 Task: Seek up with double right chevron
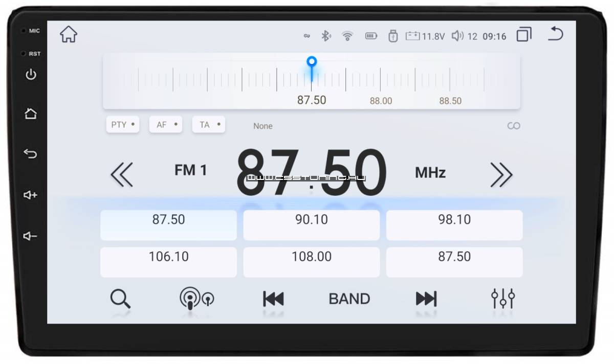point(501,175)
